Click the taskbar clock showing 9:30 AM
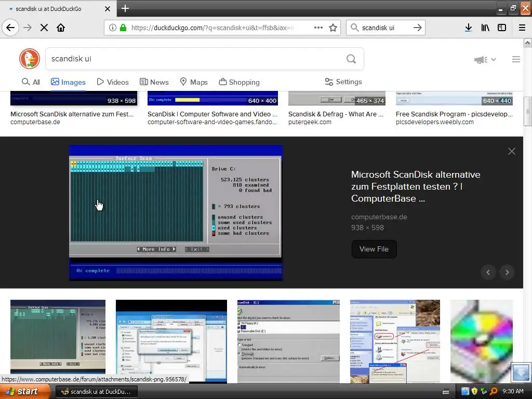This screenshot has height=399, width=532. (x=513, y=391)
